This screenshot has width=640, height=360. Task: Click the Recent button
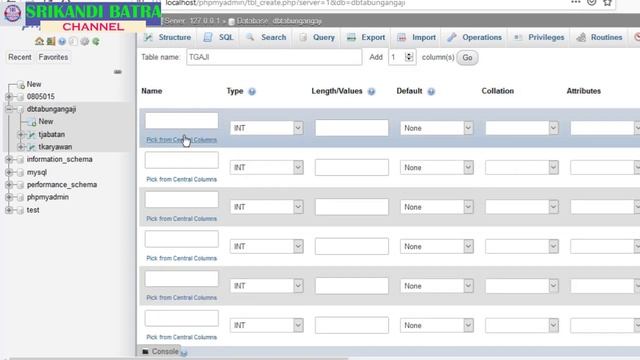tap(20, 57)
